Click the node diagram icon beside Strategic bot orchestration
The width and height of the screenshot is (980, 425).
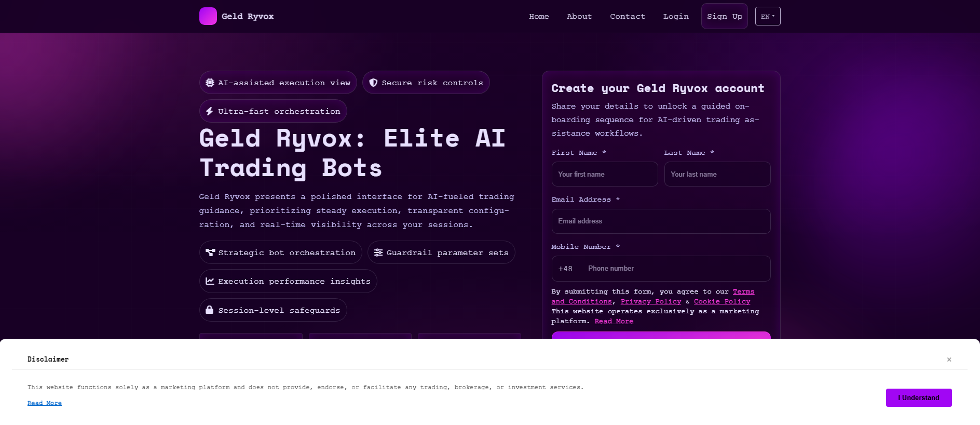coord(210,253)
